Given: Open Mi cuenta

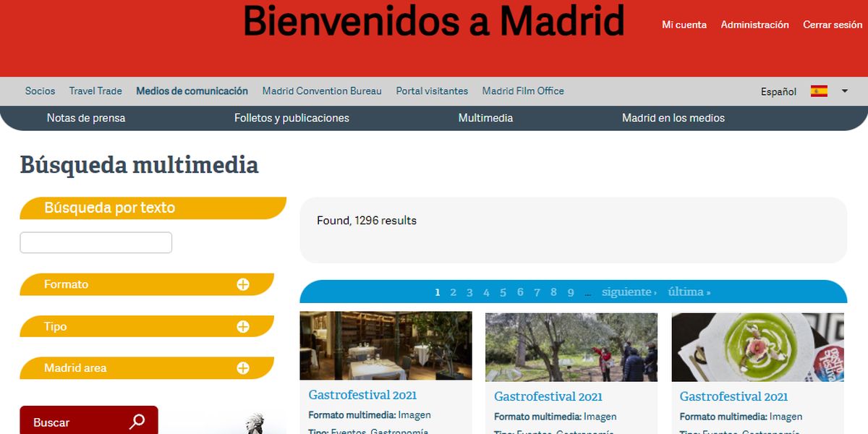Looking at the screenshot, I should pyautogui.click(x=684, y=24).
